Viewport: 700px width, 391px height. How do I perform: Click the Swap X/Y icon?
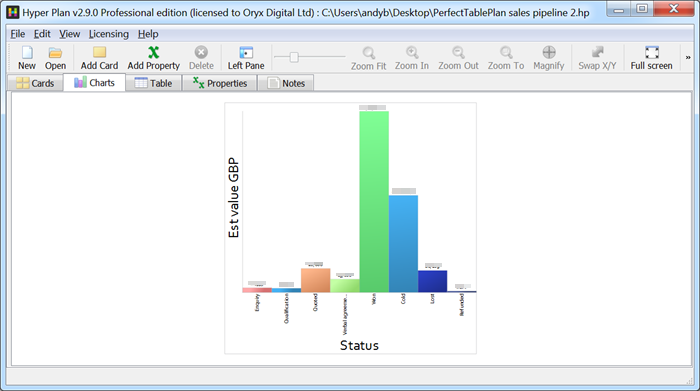click(x=597, y=58)
